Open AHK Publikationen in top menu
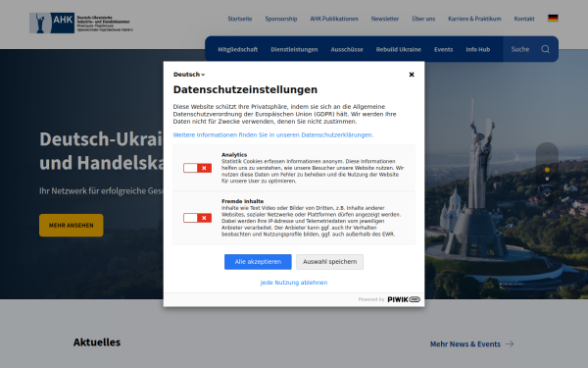The width and height of the screenshot is (588, 368). [x=334, y=19]
